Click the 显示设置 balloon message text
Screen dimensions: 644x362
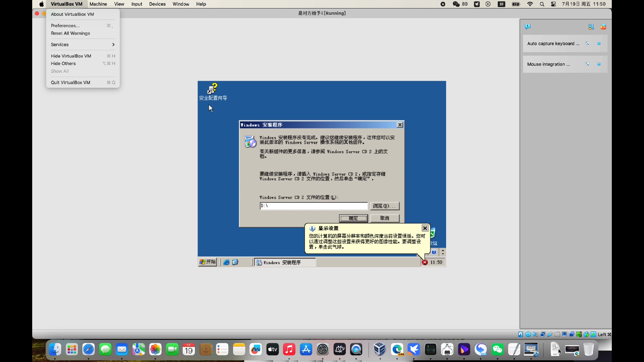[x=367, y=241]
